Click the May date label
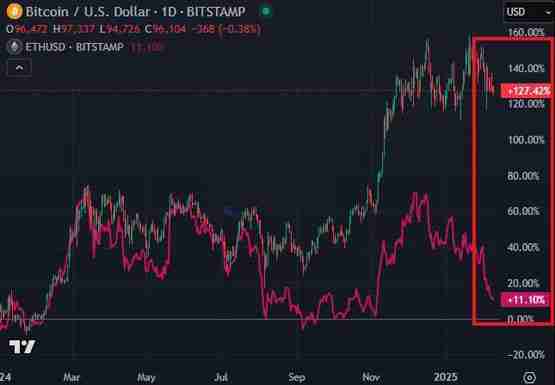This screenshot has height=385, width=555. pyautogui.click(x=146, y=378)
